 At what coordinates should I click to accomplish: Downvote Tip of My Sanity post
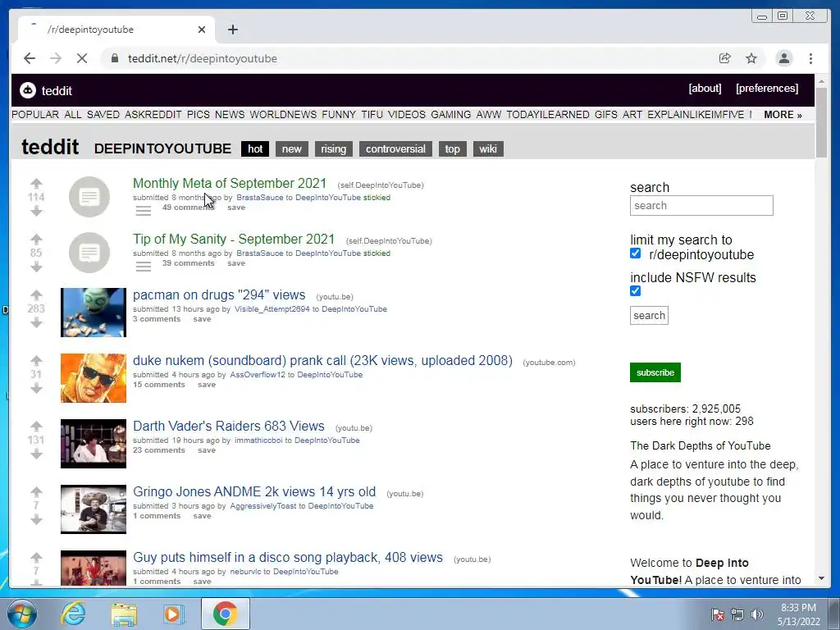pos(36,267)
